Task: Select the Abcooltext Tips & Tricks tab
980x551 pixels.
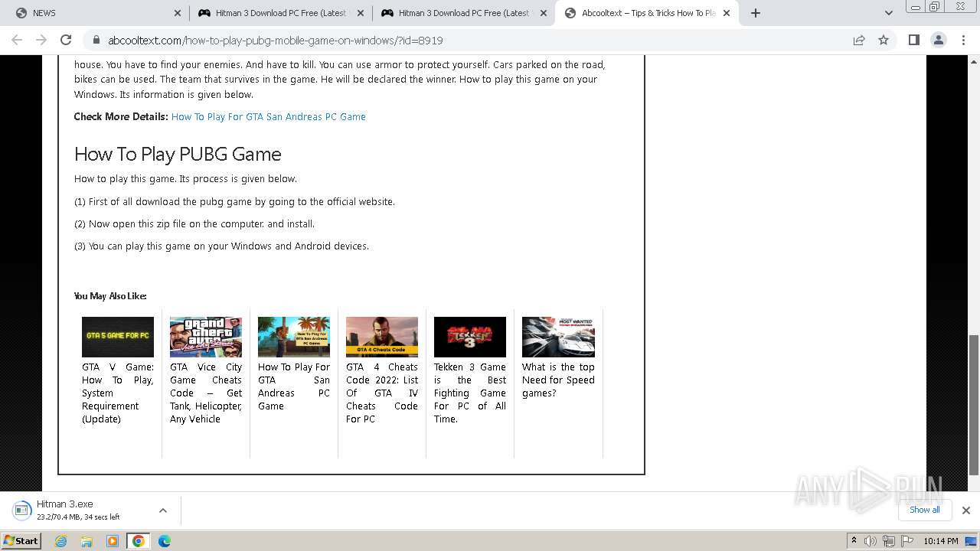Action: point(646,13)
